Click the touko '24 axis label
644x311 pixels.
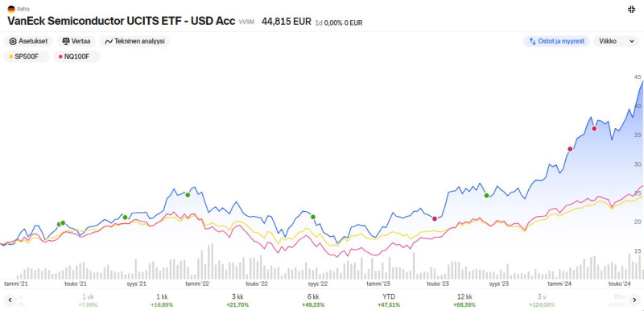619,284
